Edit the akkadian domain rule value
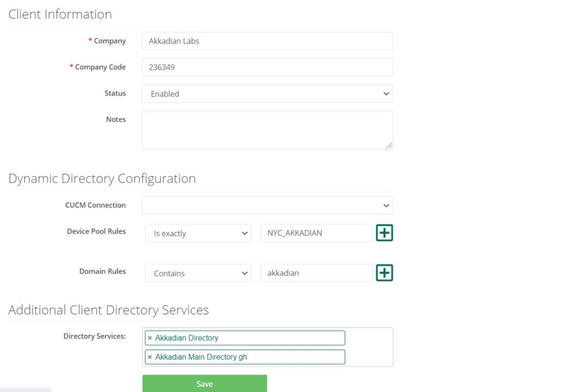 316,273
